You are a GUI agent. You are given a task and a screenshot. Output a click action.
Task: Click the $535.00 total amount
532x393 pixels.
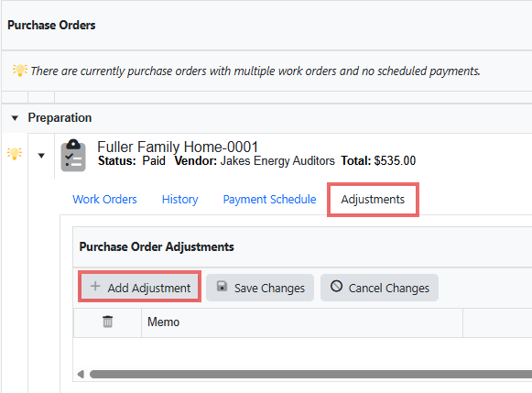[395, 161]
